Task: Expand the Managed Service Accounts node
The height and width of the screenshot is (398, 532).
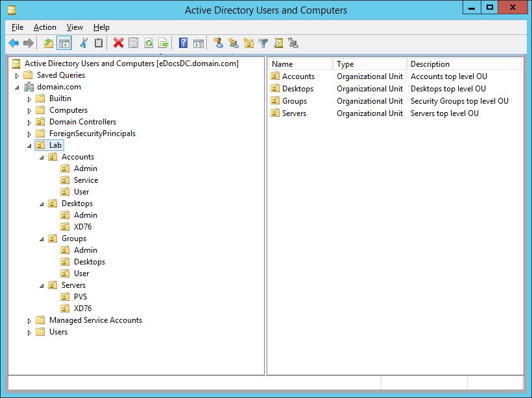Action: (x=29, y=321)
